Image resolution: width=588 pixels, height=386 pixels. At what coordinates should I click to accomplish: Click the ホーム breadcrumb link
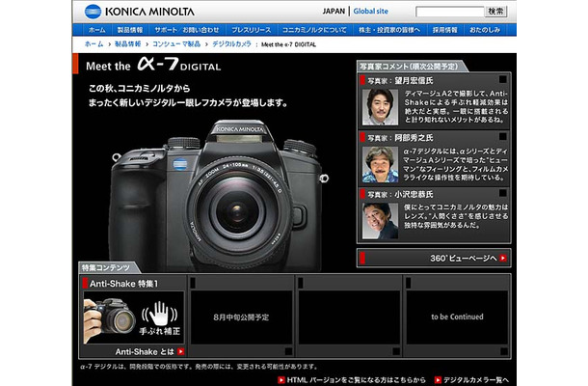point(94,44)
